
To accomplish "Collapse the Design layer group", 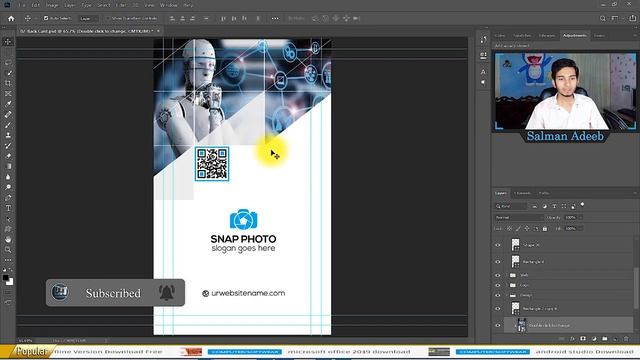I will point(506,296).
